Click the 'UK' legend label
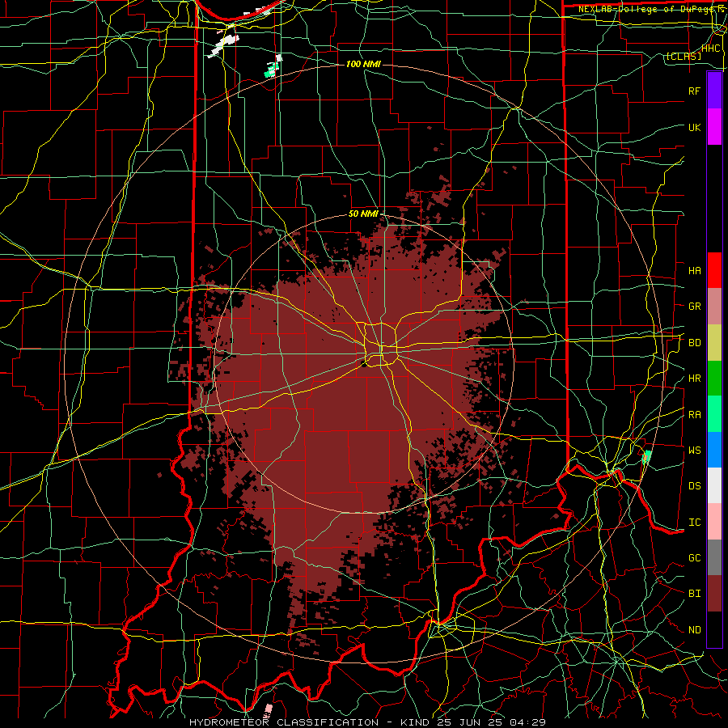 pyautogui.click(x=694, y=127)
